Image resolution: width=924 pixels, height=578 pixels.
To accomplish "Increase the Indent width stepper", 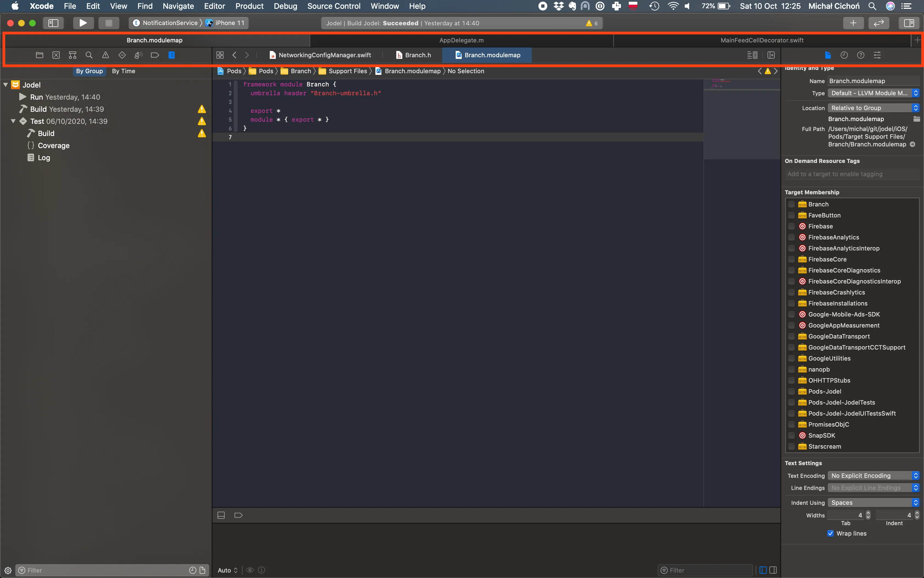I will 917,512.
